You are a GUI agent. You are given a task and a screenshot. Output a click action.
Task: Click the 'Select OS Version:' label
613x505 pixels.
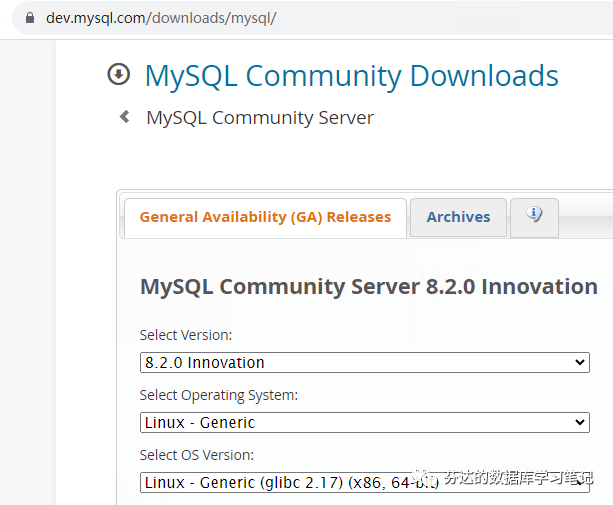[x=197, y=455]
